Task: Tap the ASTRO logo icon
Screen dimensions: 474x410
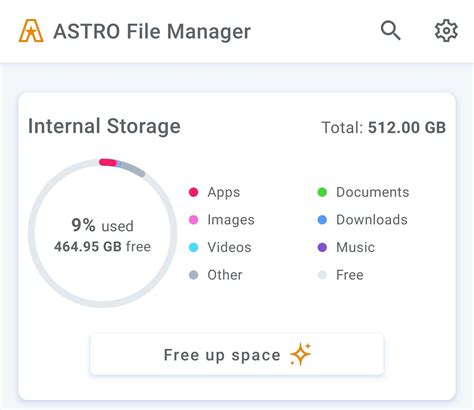Action: click(31, 31)
